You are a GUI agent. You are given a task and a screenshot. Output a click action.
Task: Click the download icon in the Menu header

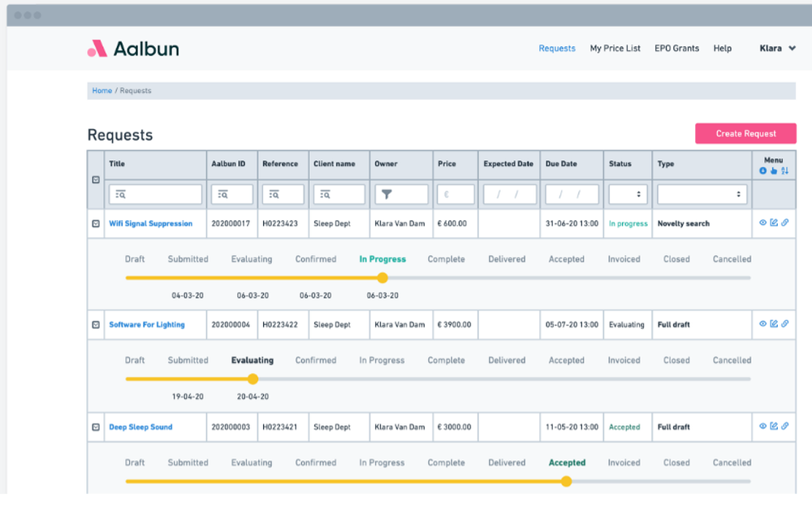coord(762,171)
